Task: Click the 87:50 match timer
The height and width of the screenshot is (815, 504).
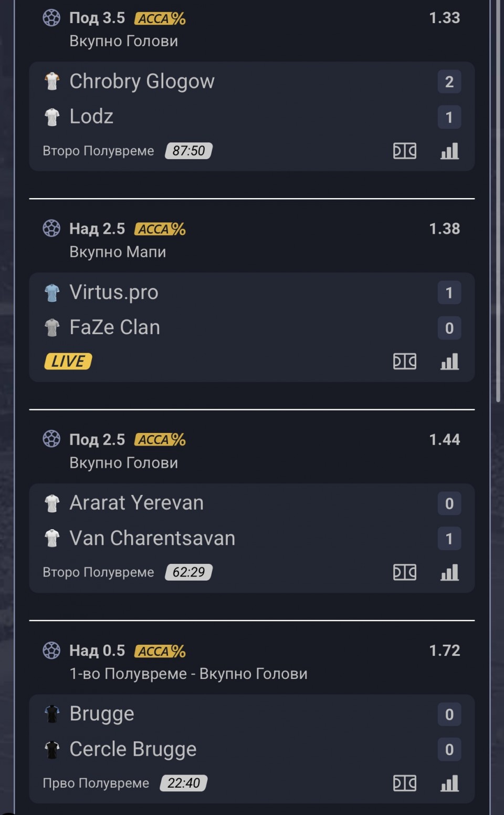Action: click(x=189, y=151)
